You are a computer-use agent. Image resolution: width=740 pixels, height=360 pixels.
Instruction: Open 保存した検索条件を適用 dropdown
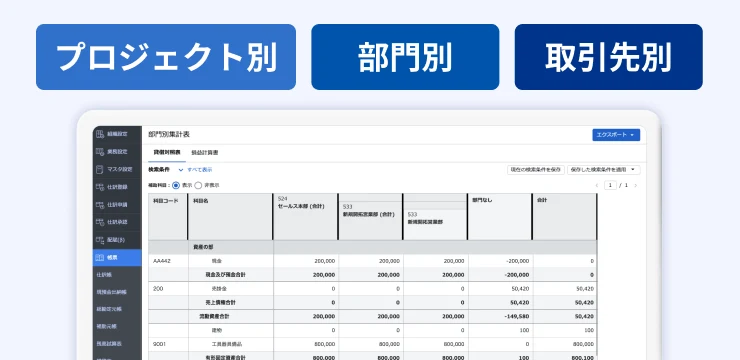coord(604,170)
